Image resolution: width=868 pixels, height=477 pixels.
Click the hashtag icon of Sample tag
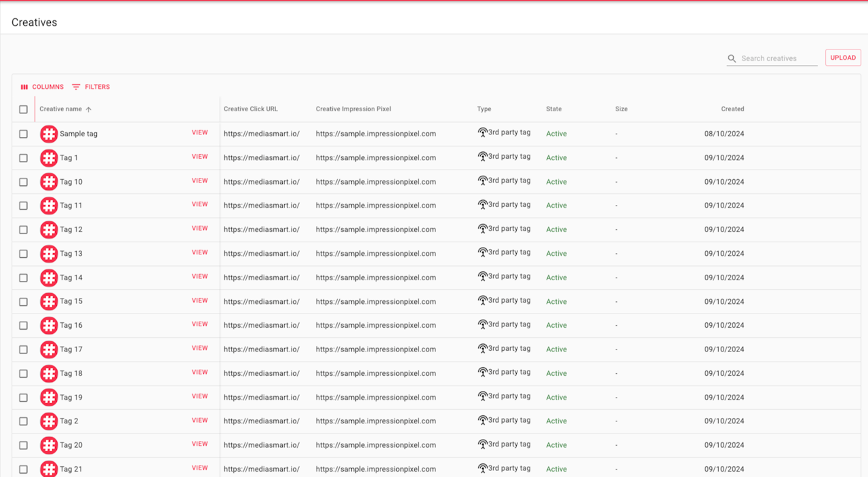click(49, 134)
